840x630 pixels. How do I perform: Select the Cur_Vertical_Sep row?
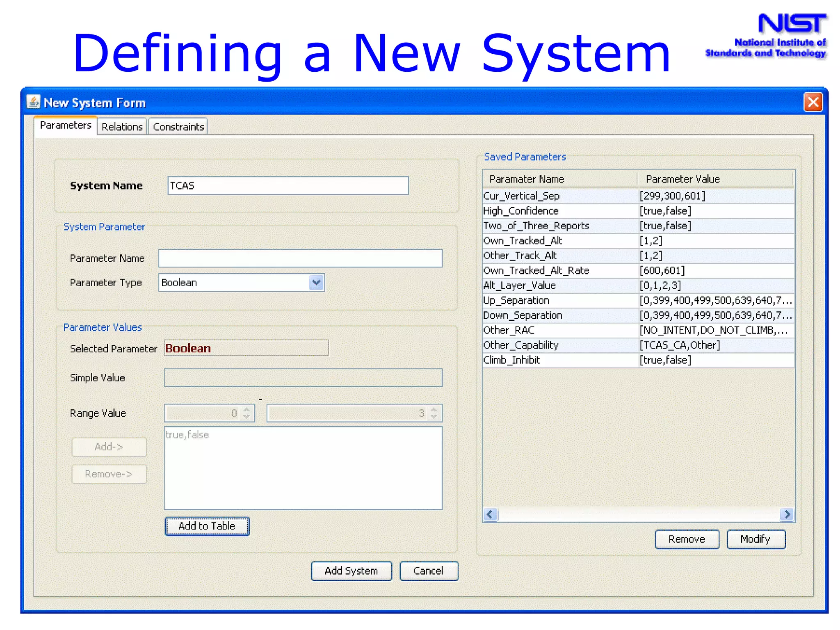click(x=639, y=196)
